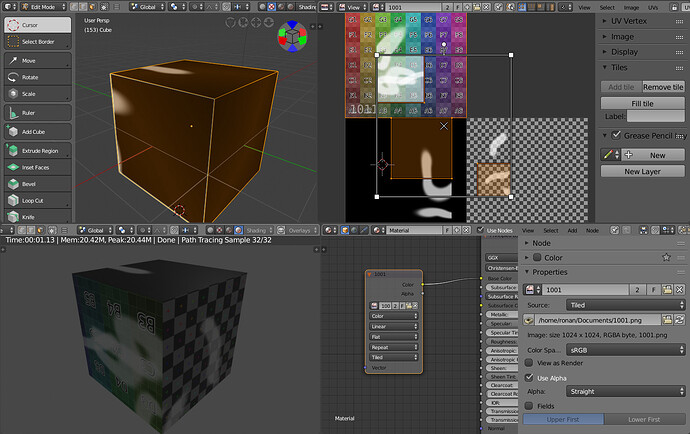Unlink image with X icon in UV editor header
The width and height of the screenshot is (690, 434).
pos(486,7)
